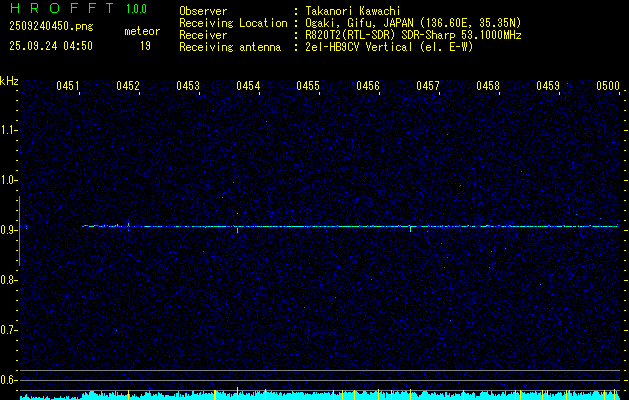The width and height of the screenshot is (629, 400).
Task: Click the 0457 time axis label
Action: coord(428,85)
